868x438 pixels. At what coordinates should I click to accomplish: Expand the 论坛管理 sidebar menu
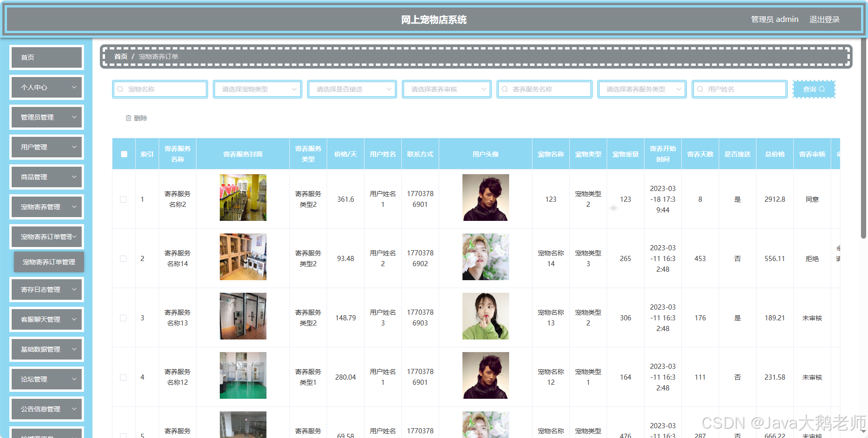coord(47,379)
